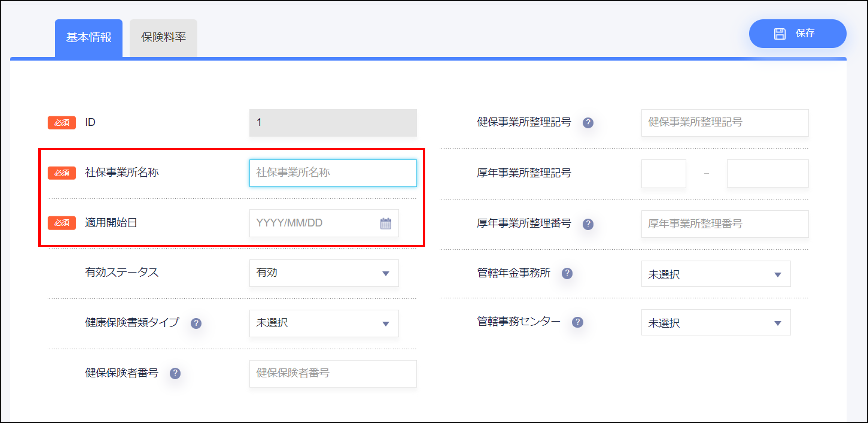Click help icon beside 管轄事務センター
The image size is (868, 423).
(577, 322)
